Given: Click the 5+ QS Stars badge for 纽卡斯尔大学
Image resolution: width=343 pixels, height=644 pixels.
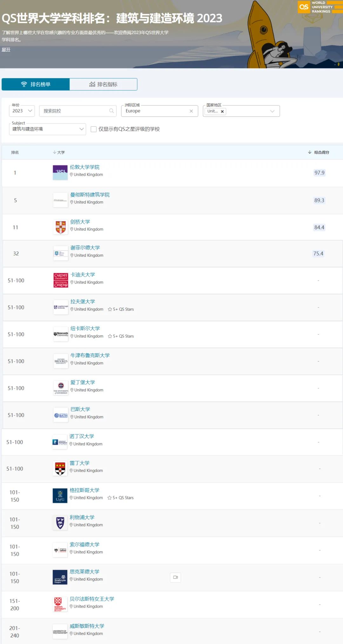Looking at the screenshot, I should tap(121, 336).
